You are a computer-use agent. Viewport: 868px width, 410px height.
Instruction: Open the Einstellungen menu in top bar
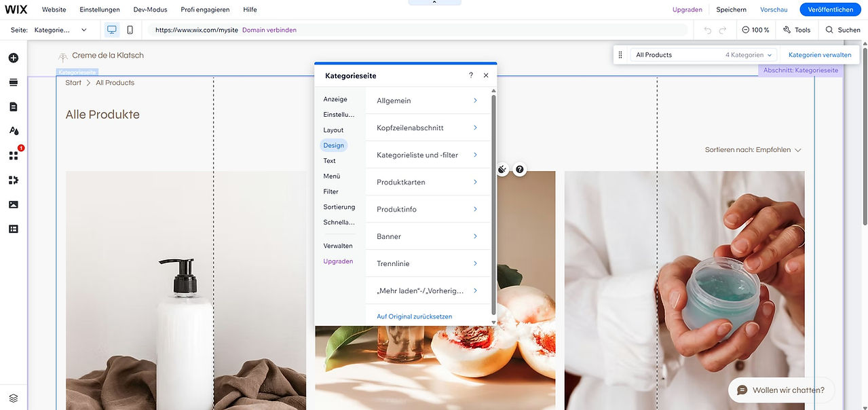(100, 10)
